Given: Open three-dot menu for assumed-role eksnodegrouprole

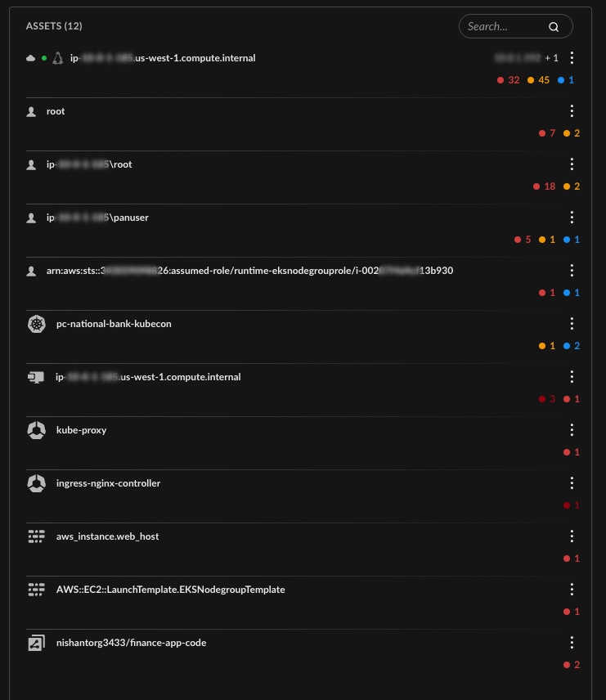Looking at the screenshot, I should click(572, 271).
